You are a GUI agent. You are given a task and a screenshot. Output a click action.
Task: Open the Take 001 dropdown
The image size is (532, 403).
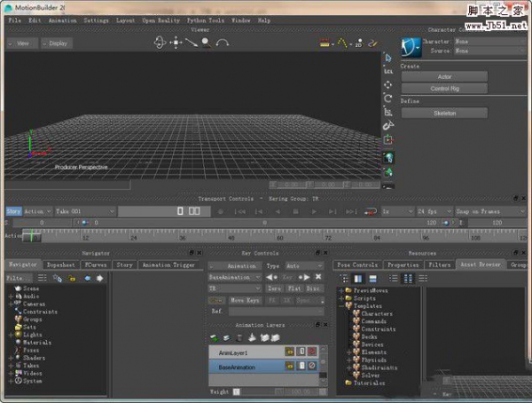click(x=85, y=211)
